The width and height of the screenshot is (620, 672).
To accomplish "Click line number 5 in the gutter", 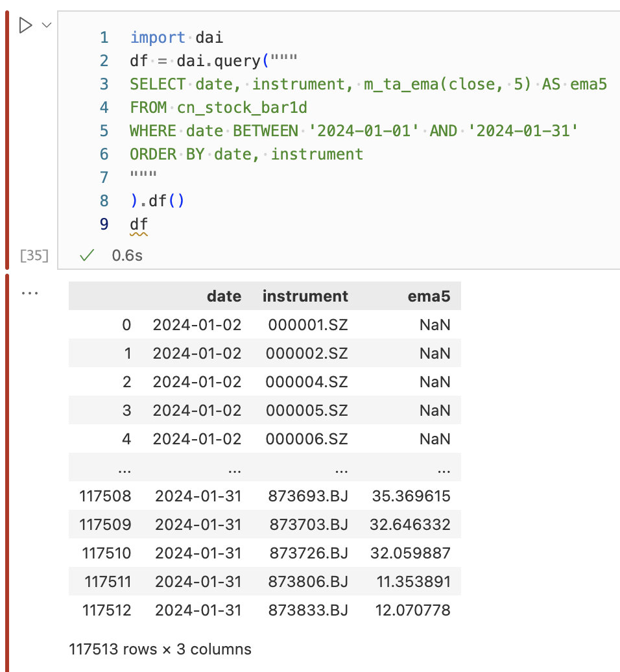I will 104,131.
